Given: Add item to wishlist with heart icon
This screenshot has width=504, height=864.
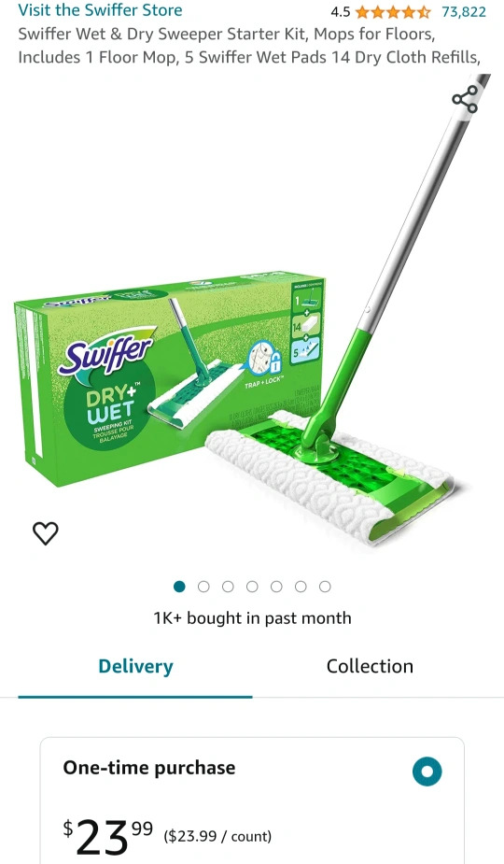Looking at the screenshot, I should 45,532.
